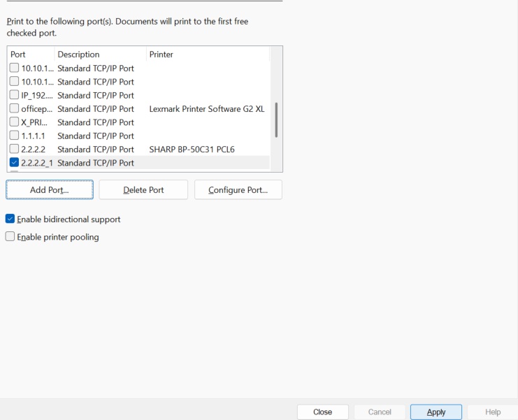Apply the port changes

[436, 412]
